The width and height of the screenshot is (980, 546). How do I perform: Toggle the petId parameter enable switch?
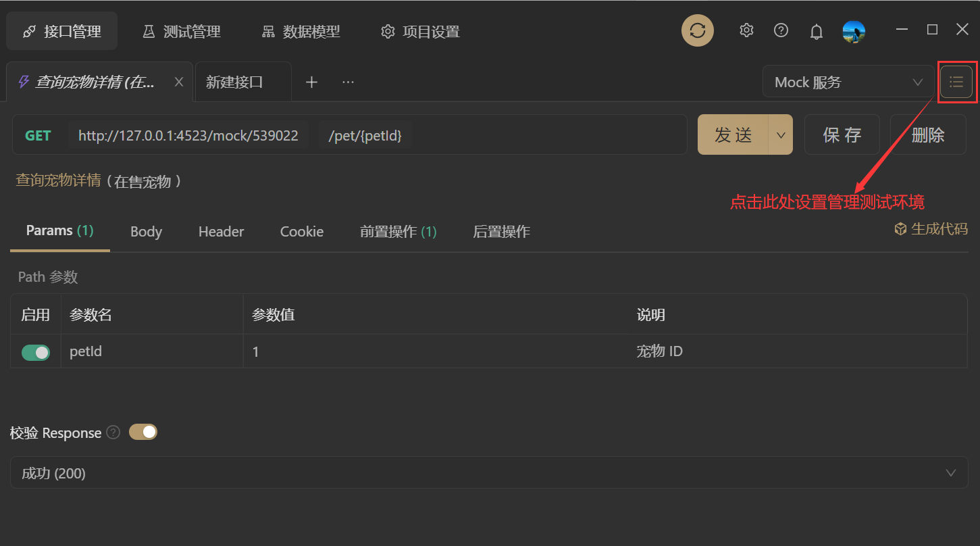36,352
